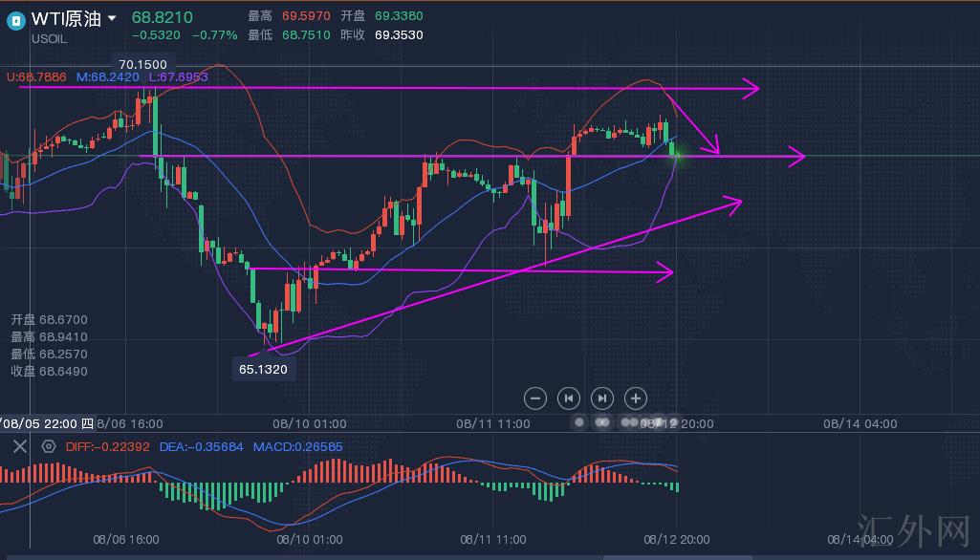Click the crosshair time label 08/05 22:00 四

(47, 423)
